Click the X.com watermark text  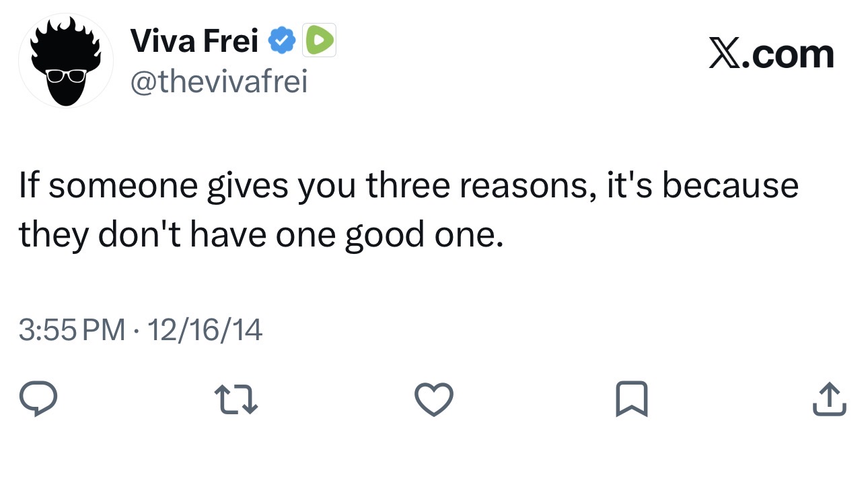tap(771, 55)
